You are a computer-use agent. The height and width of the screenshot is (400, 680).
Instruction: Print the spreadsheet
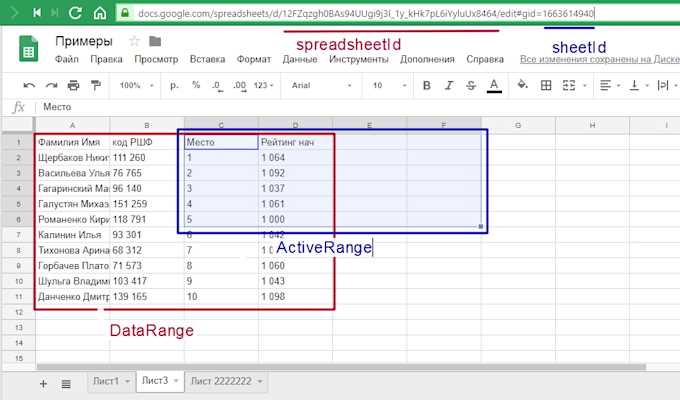click(74, 85)
